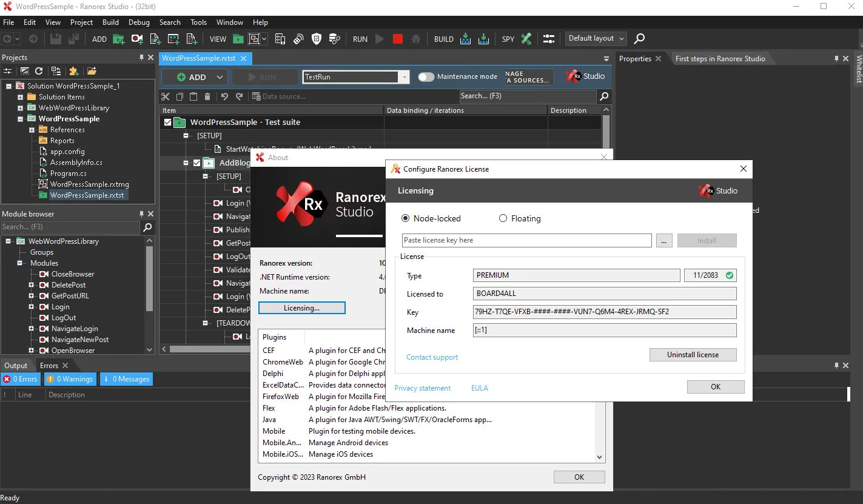Toggle Maintenance mode switch
The width and height of the screenshot is (863, 504).
[x=426, y=77]
